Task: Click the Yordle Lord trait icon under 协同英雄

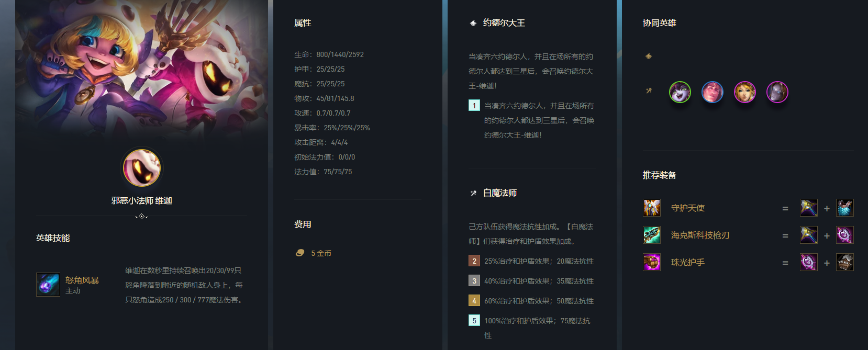Action: [649, 56]
